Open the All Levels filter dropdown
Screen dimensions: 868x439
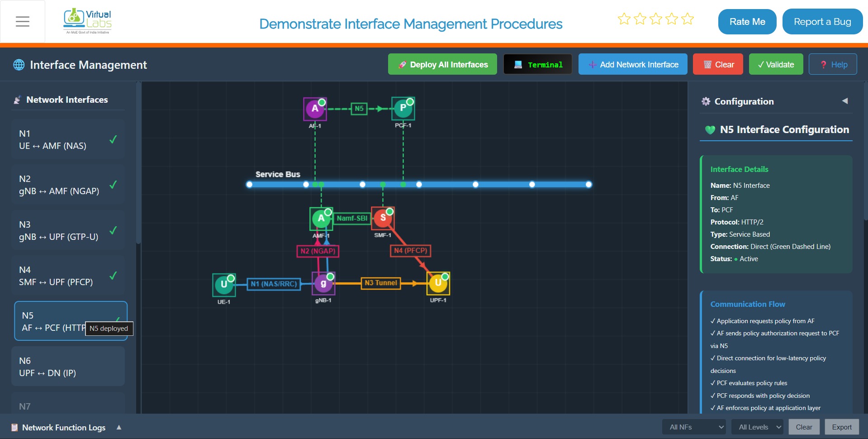(x=758, y=427)
